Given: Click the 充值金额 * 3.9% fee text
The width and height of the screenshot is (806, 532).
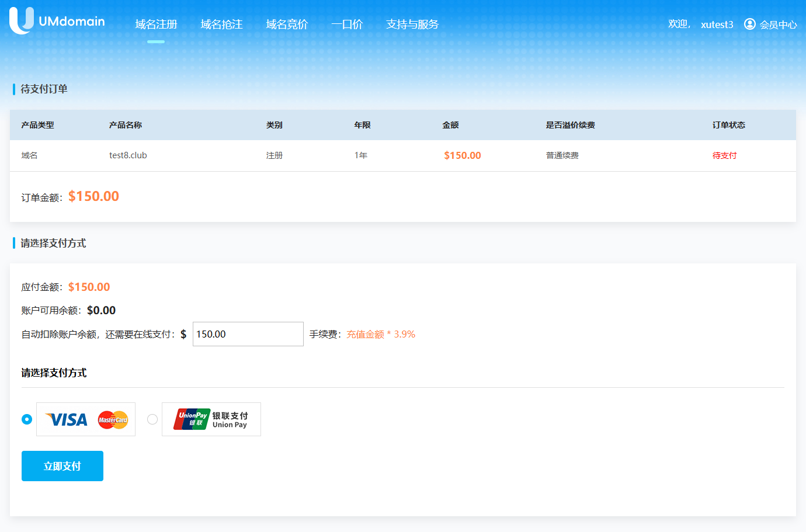Looking at the screenshot, I should click(381, 334).
